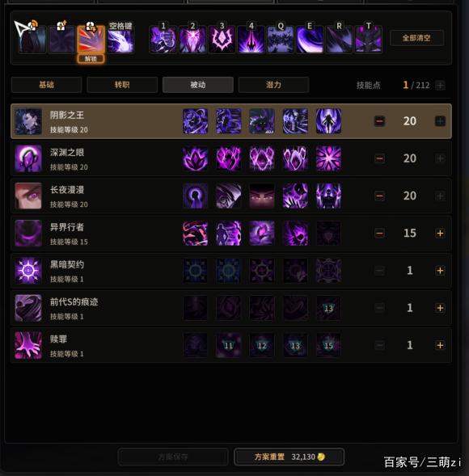Screen dimensions: 469x476
Task: Switch to the 转职 tab
Action: [x=122, y=85]
